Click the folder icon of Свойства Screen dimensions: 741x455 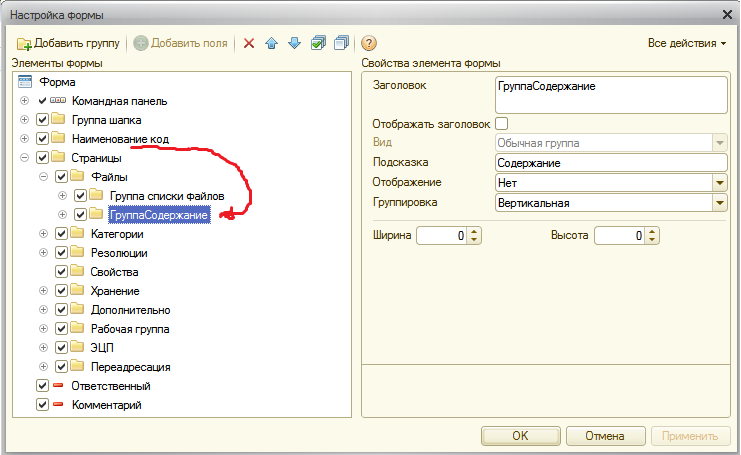click(77, 271)
